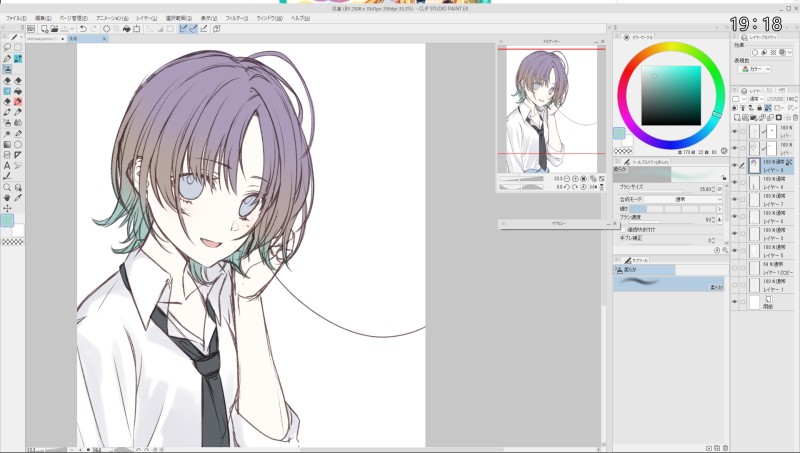Viewport: 800px width, 453px height.
Task: Select the 柔らか sub tool brush stroke
Action: click(x=668, y=284)
